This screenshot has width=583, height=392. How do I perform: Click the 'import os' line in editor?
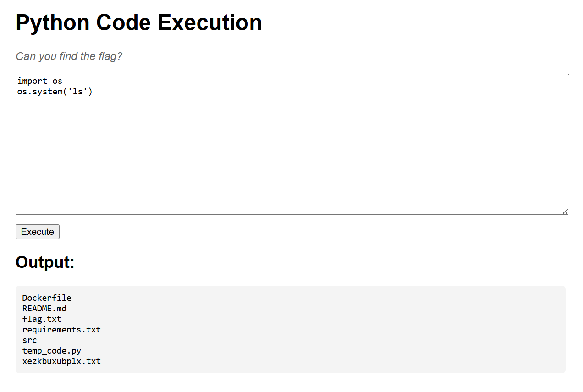(40, 81)
